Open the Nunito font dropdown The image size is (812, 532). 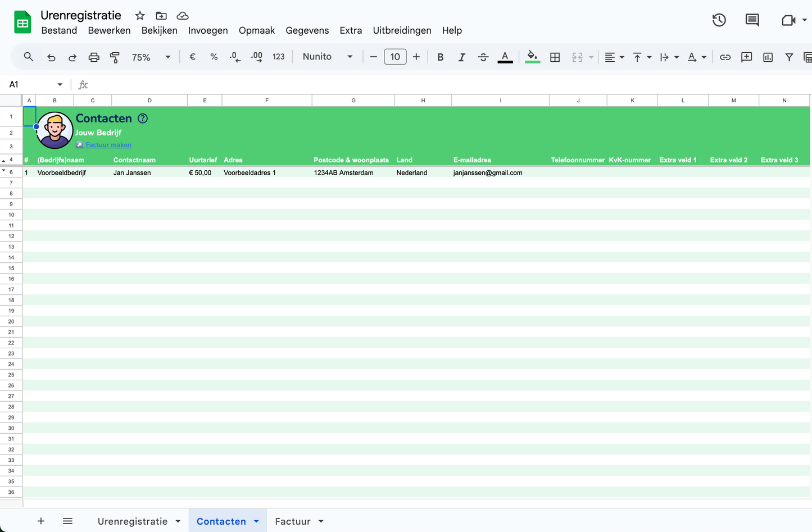point(327,57)
